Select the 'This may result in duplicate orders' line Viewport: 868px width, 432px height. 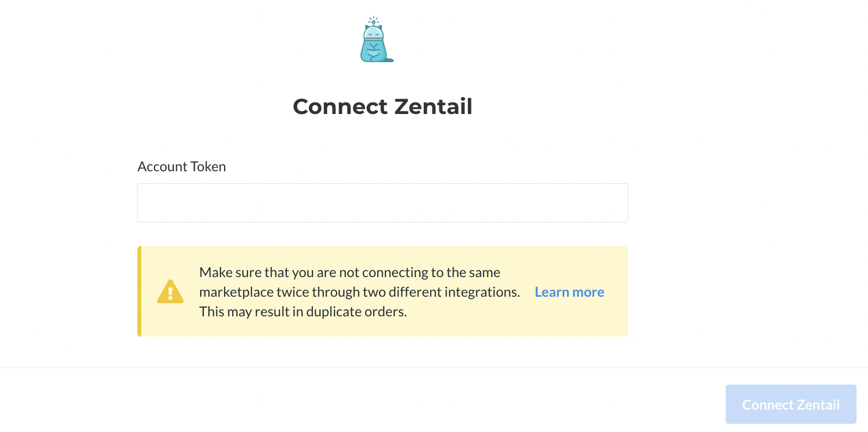click(x=303, y=311)
